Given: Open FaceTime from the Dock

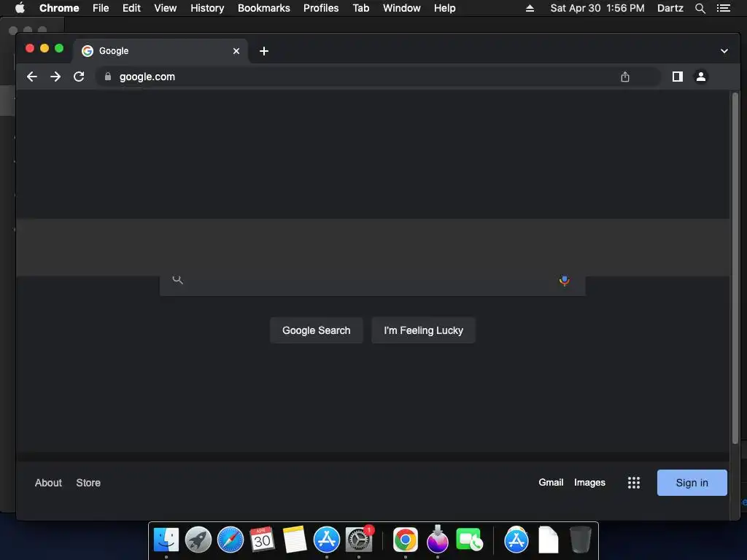Looking at the screenshot, I should pyautogui.click(x=469, y=540).
